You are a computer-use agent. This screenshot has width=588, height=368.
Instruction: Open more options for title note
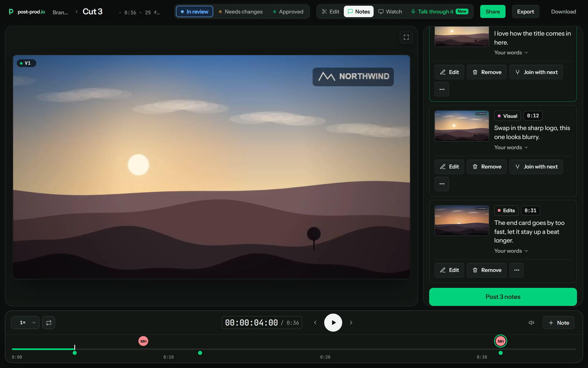click(442, 89)
